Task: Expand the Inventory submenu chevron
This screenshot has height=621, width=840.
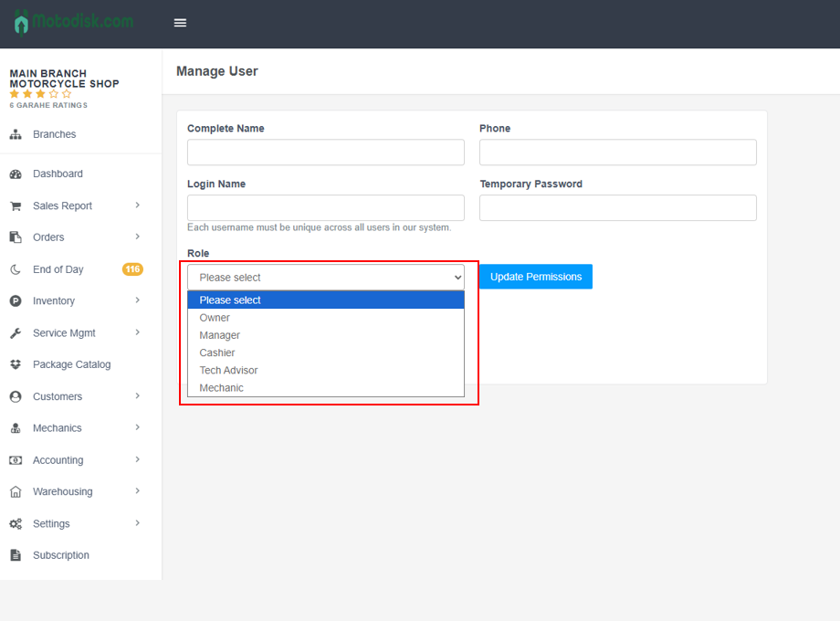Action: click(138, 300)
